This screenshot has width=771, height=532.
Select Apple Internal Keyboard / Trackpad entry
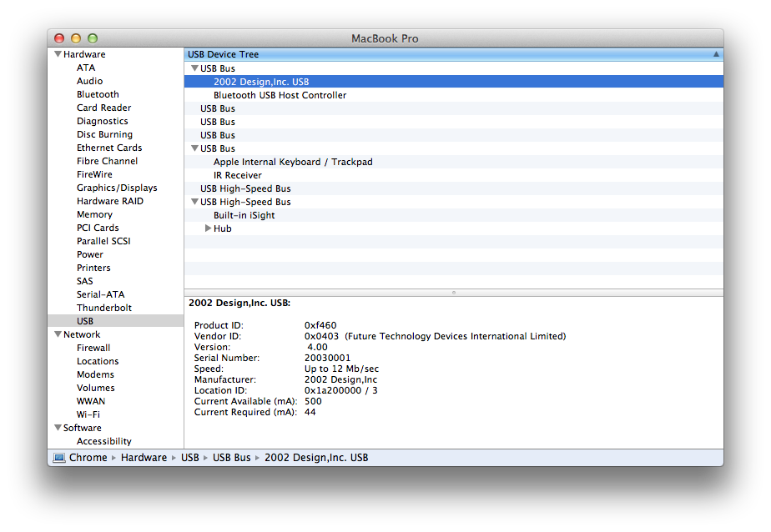[293, 162]
